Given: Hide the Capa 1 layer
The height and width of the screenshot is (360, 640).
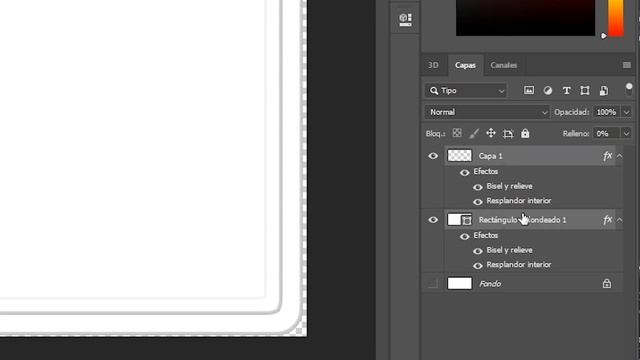Looking at the screenshot, I should [x=433, y=156].
